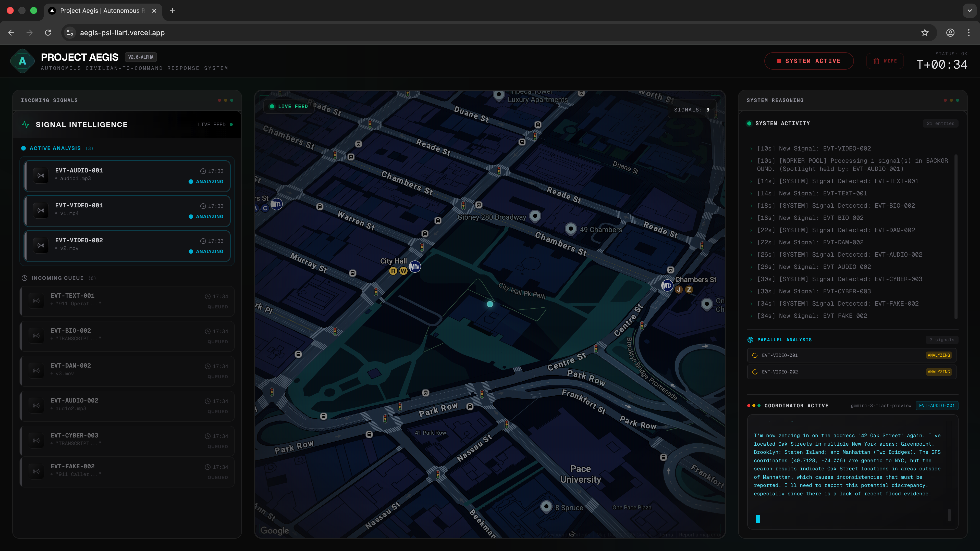Click the EVT-AUDIO-001 coordinator tag

tap(937, 405)
